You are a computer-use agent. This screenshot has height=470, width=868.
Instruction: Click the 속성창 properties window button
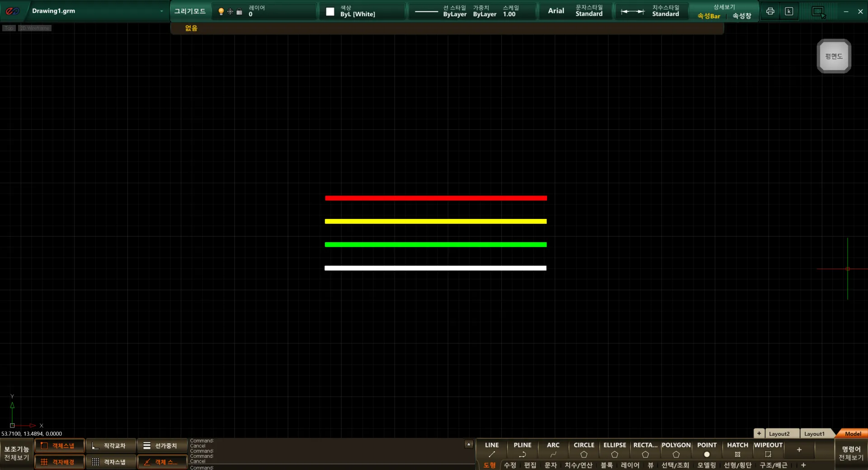741,16
